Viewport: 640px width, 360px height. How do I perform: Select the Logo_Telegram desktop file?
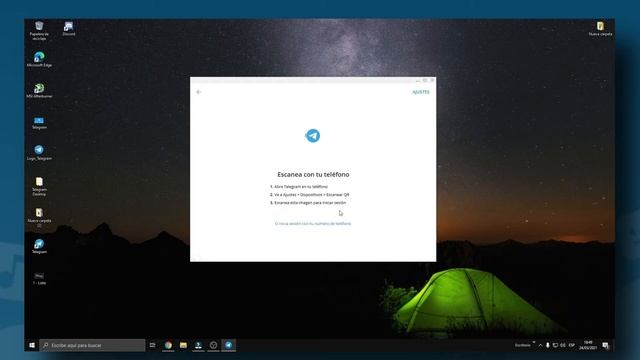coord(39,153)
